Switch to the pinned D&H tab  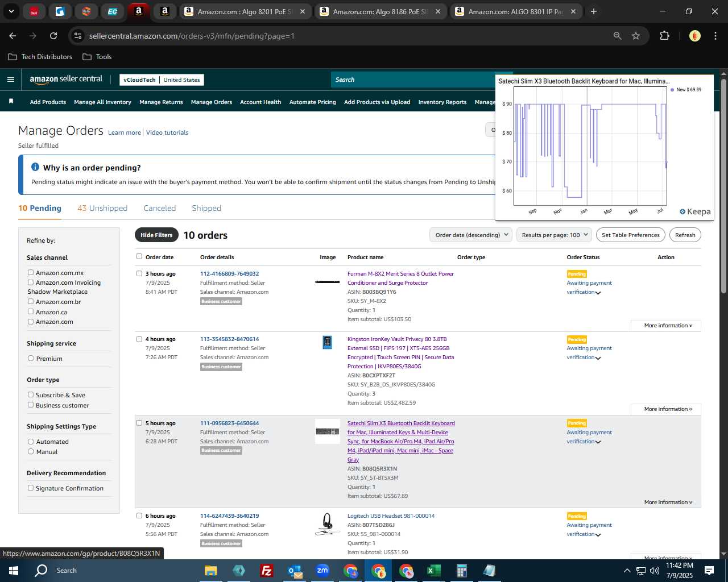tap(34, 11)
